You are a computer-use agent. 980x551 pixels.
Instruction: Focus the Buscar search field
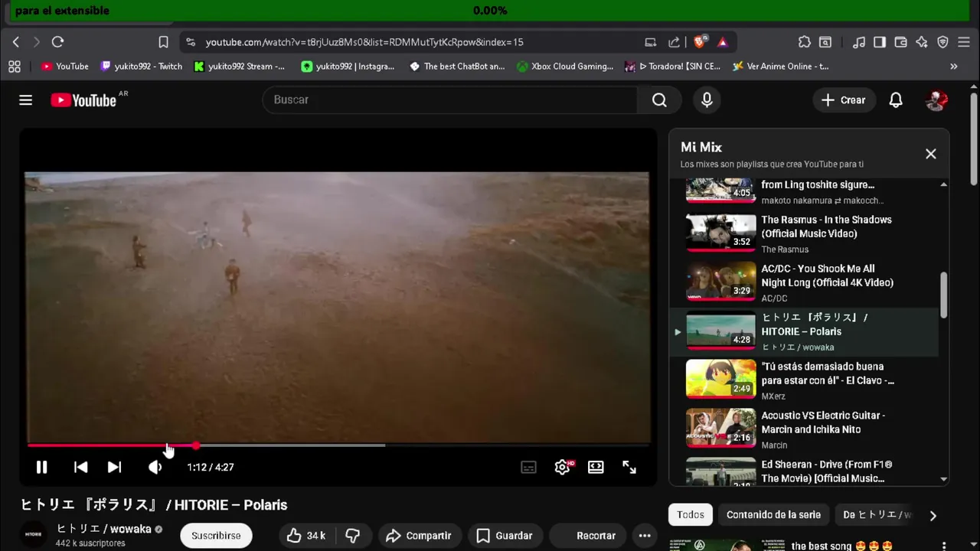pyautogui.click(x=450, y=99)
